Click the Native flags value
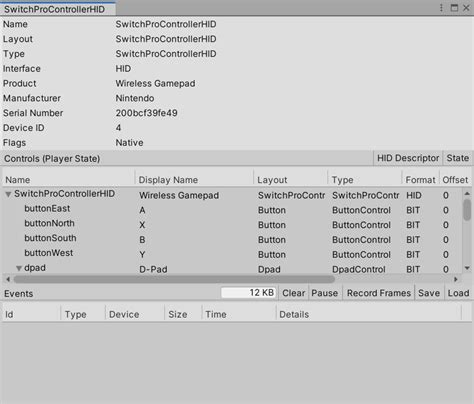The image size is (474, 404). (129, 143)
